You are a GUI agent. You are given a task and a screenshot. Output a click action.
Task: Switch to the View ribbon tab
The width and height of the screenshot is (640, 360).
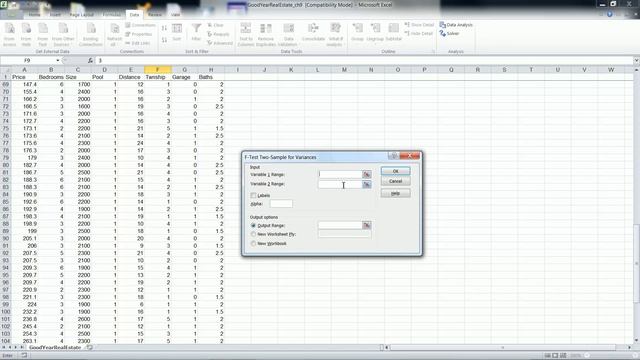176,15
